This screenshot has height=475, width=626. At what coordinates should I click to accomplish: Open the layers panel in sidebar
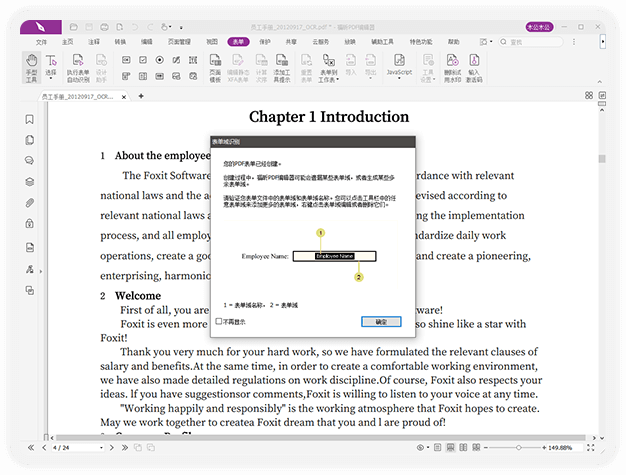(x=30, y=182)
